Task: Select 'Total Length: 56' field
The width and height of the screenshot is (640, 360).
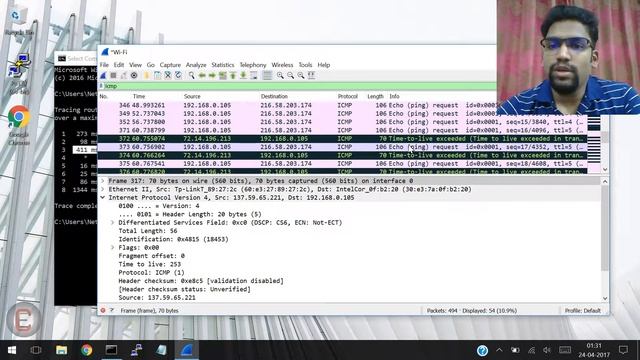Action: point(148,231)
